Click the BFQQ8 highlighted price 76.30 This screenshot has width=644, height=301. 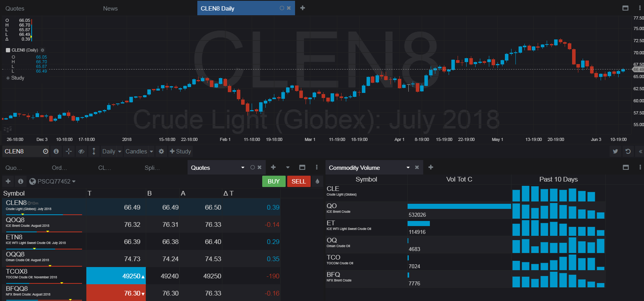click(x=116, y=293)
